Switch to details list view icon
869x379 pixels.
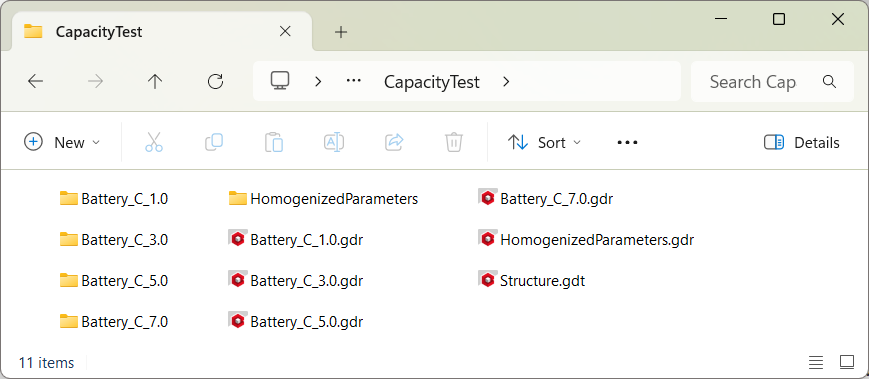point(816,363)
